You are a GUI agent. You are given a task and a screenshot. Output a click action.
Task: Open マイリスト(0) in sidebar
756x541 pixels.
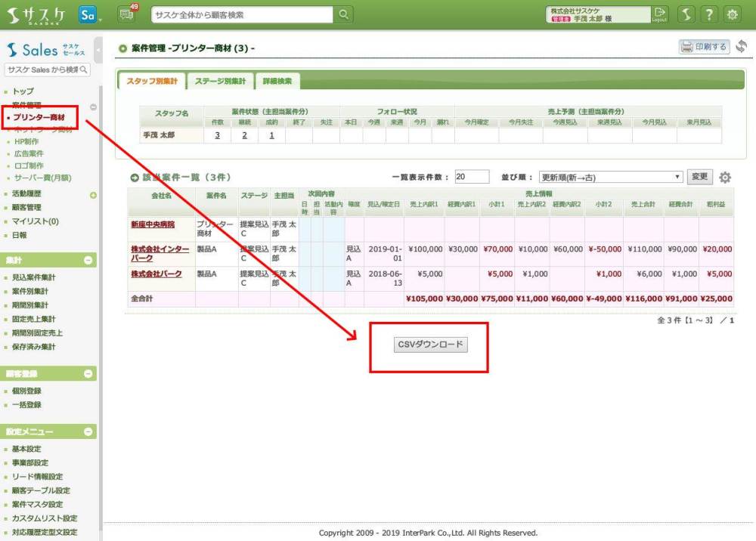[36, 221]
